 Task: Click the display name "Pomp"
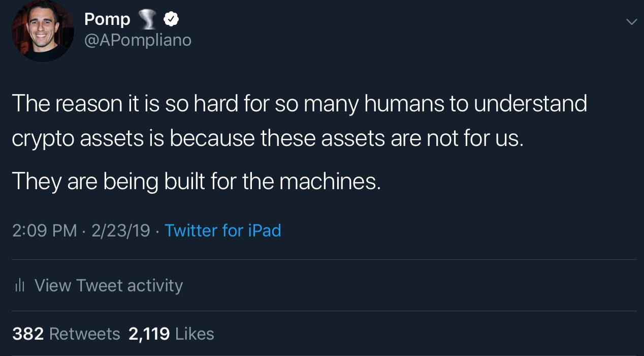pos(107,20)
